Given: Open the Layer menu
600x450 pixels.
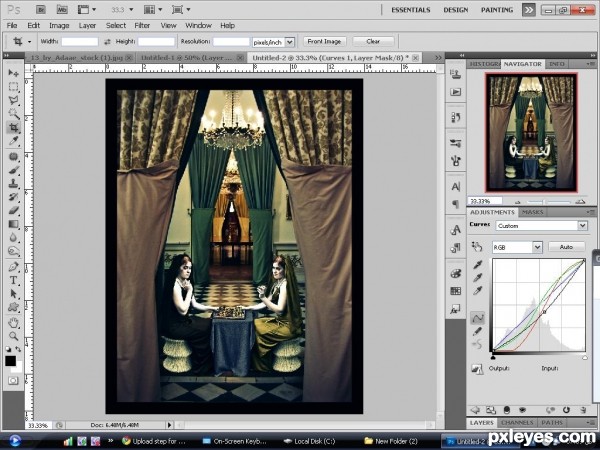Looking at the screenshot, I should [x=87, y=26].
